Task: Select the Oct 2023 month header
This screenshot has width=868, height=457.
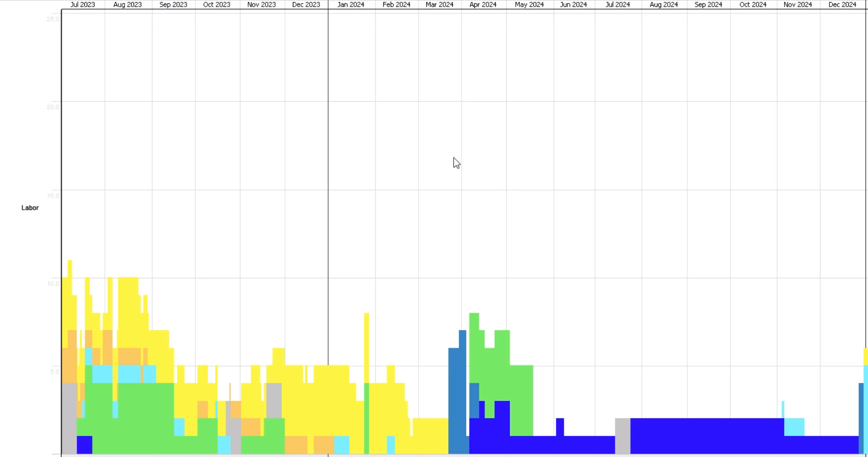Action: tap(217, 5)
